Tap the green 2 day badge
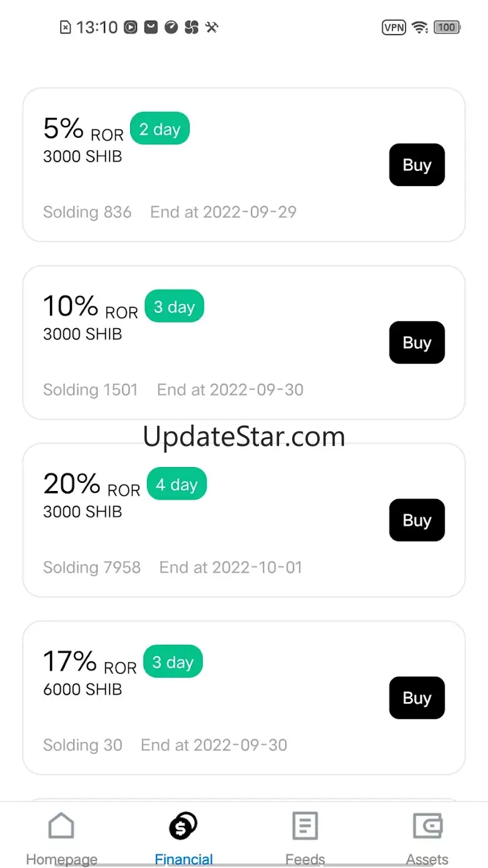The width and height of the screenshot is (488, 868). pyautogui.click(x=160, y=130)
